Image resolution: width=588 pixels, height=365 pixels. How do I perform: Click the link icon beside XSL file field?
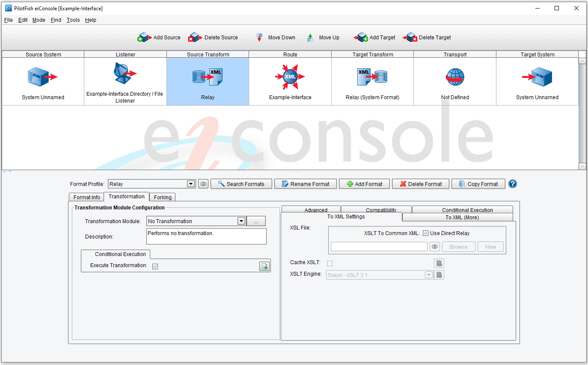tap(435, 247)
